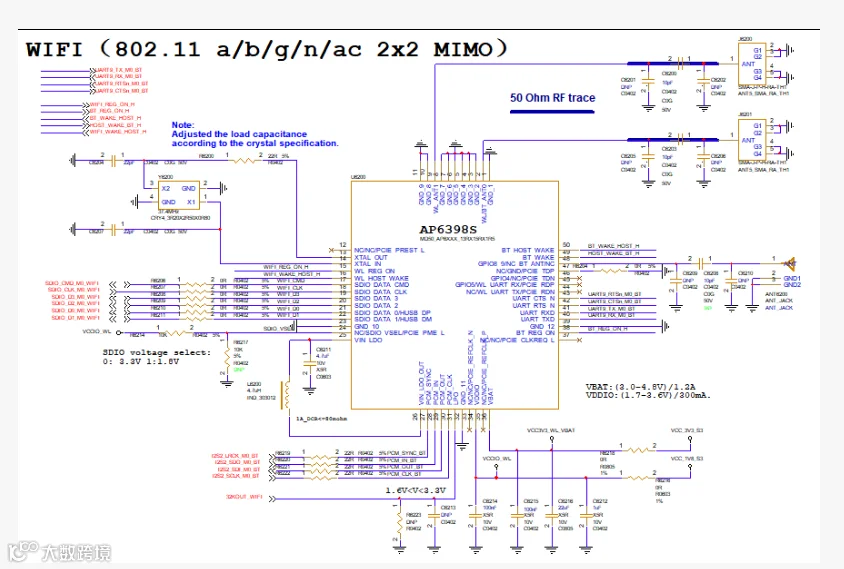
Task: Click the "SDIO voltage select:" annotation
Action: 157,353
